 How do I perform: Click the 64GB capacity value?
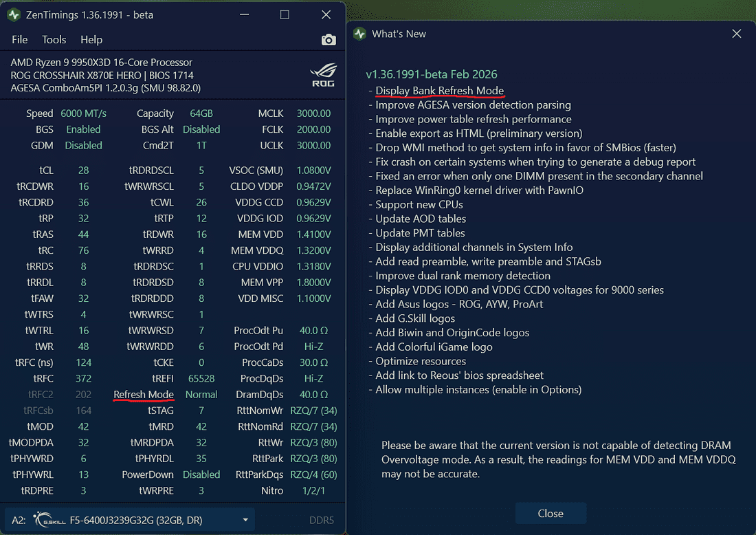click(x=201, y=113)
